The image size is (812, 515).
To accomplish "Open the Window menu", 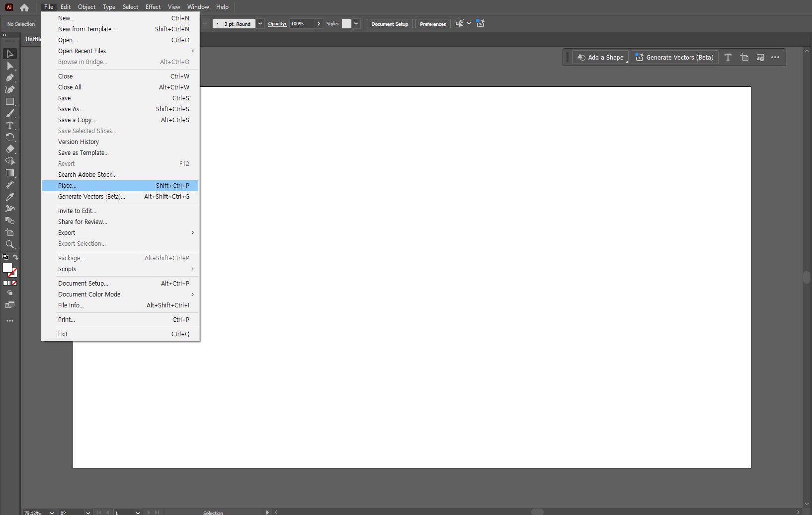I will (x=198, y=7).
